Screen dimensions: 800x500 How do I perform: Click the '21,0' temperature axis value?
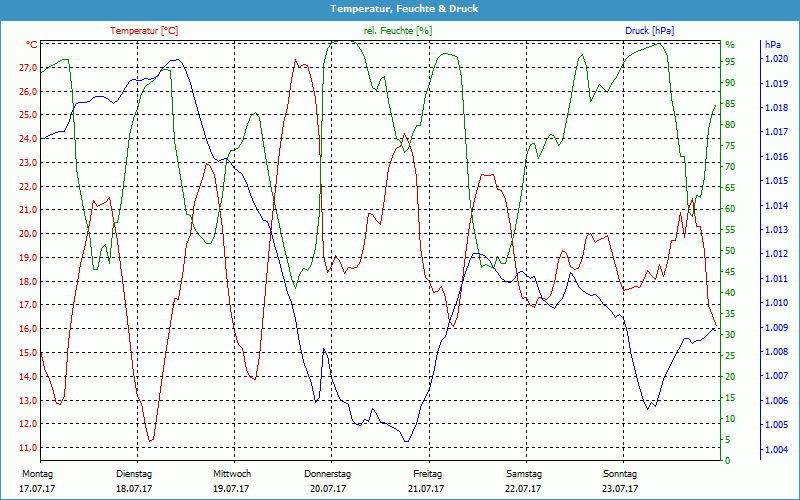coord(28,210)
